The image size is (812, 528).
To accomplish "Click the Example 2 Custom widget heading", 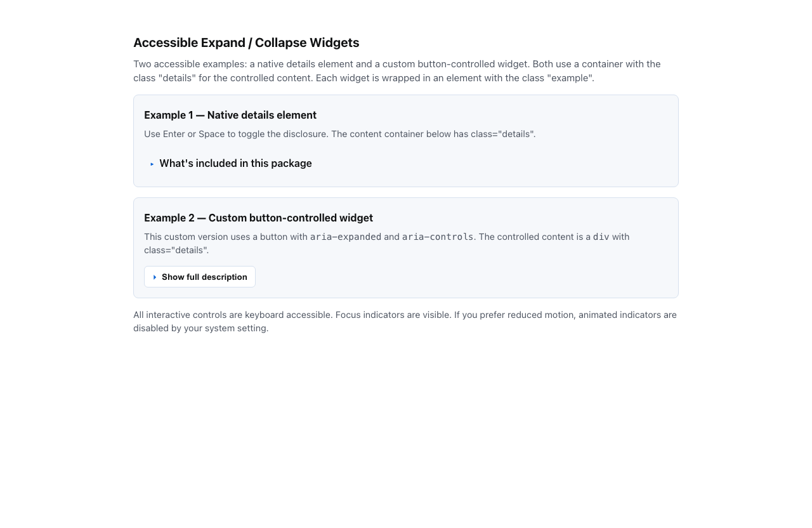I will coord(258,218).
